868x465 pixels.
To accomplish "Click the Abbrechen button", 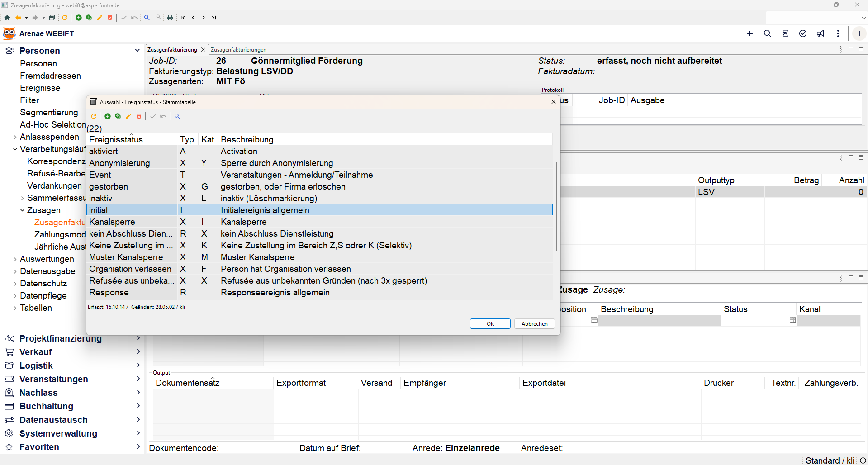I will tap(534, 324).
